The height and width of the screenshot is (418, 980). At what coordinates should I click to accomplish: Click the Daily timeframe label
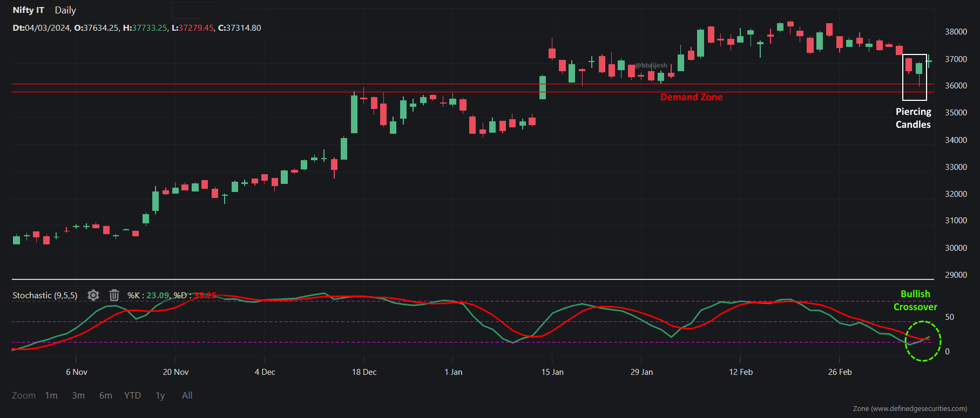coord(65,10)
